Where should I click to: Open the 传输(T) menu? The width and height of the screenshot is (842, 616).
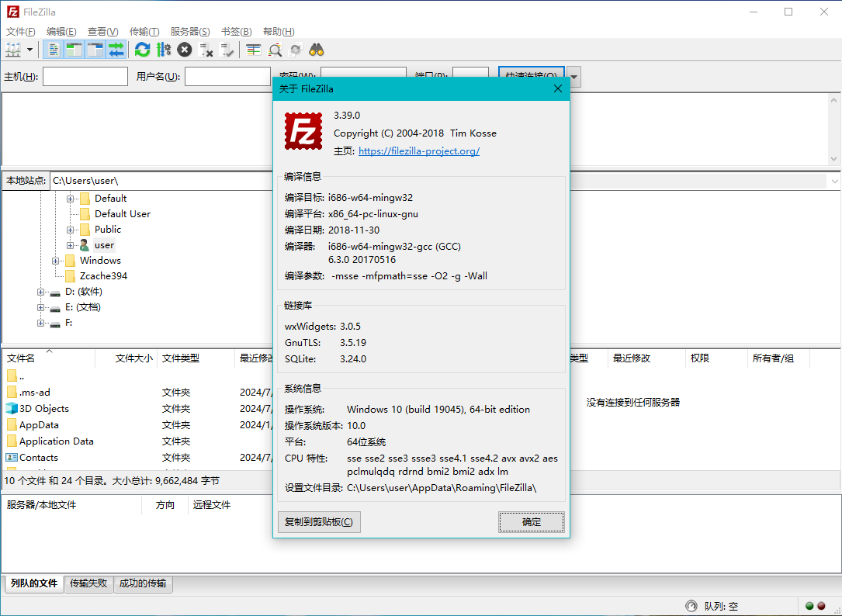point(144,32)
